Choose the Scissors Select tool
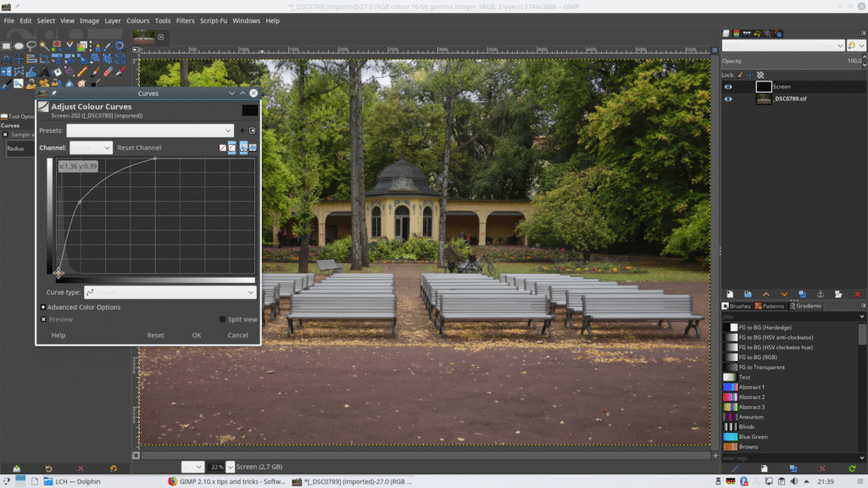 [70, 46]
